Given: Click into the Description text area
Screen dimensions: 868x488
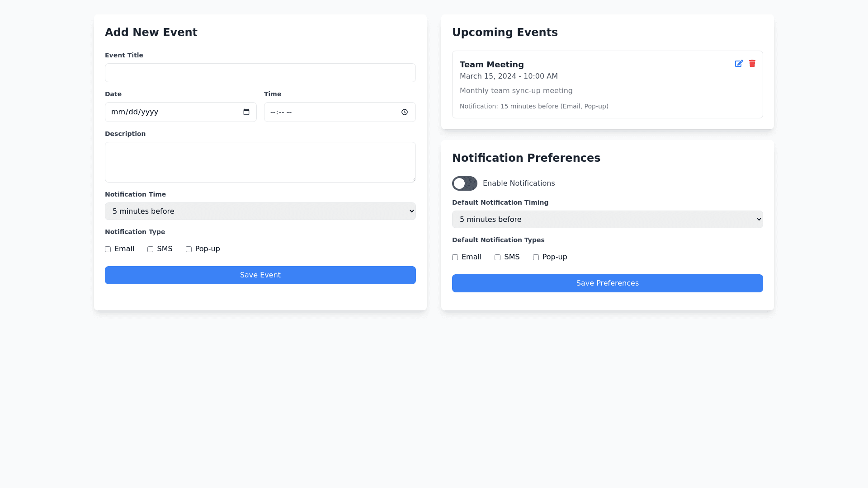Looking at the screenshot, I should (260, 162).
